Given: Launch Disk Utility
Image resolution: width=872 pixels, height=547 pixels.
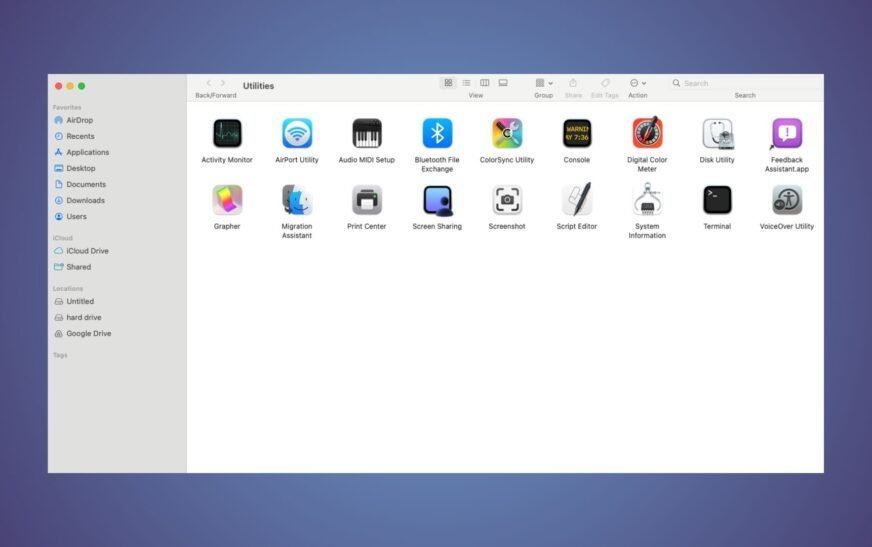Looking at the screenshot, I should pyautogui.click(x=717, y=133).
